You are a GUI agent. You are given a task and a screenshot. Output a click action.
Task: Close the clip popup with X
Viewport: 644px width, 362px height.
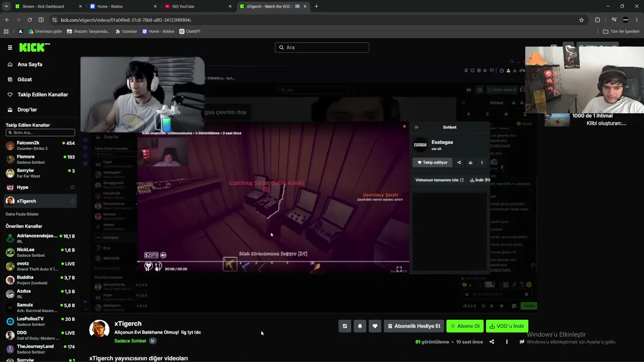coord(404,126)
